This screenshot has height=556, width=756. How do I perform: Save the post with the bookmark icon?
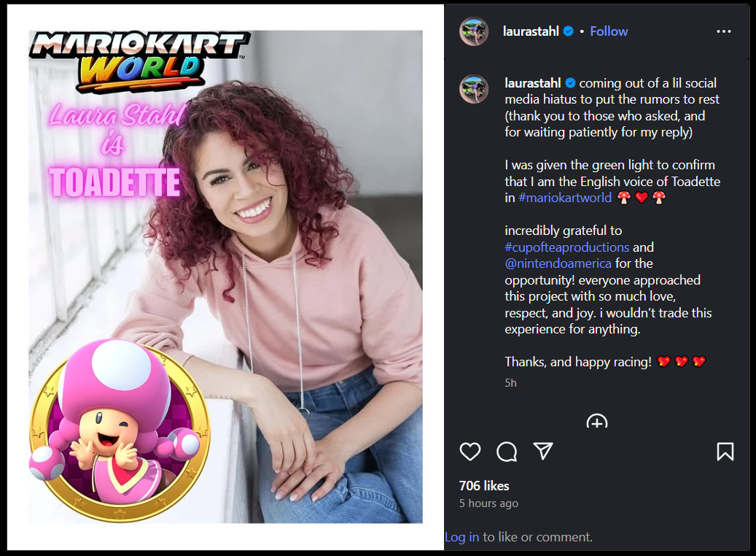click(x=725, y=452)
